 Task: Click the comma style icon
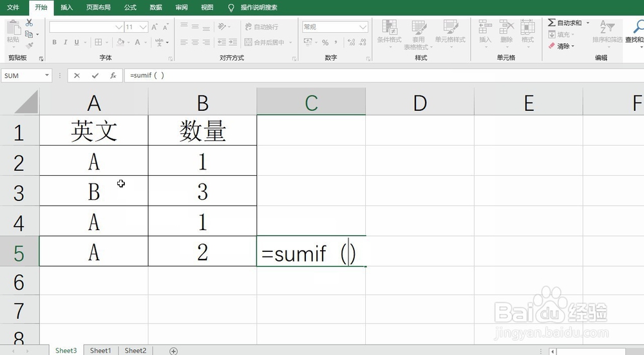[336, 42]
